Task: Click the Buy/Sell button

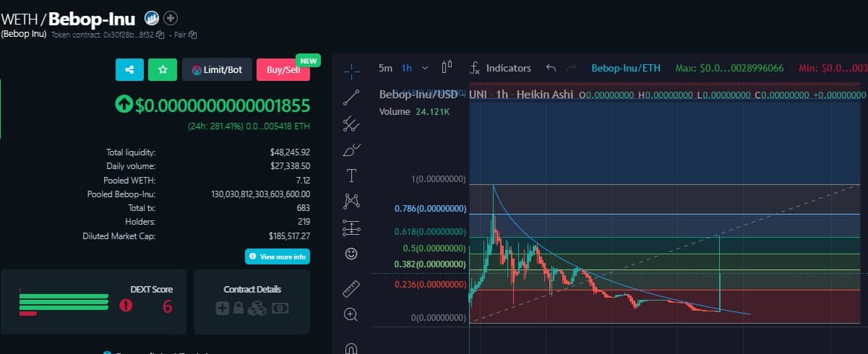Action: pyautogui.click(x=283, y=69)
